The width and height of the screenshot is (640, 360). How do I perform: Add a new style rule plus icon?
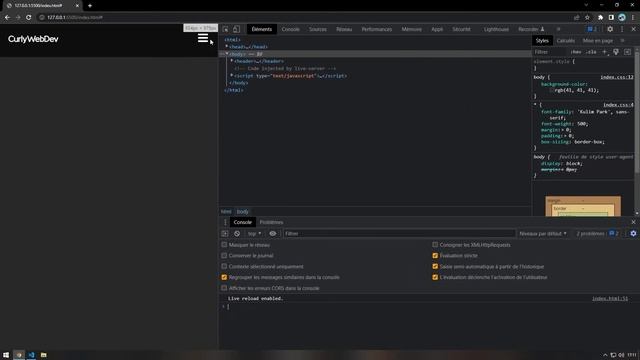pyautogui.click(x=605, y=52)
